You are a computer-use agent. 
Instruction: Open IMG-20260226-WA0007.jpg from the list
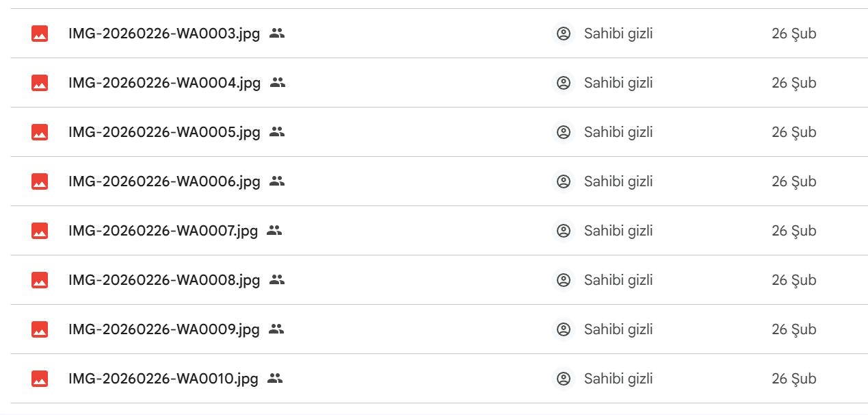tap(163, 231)
